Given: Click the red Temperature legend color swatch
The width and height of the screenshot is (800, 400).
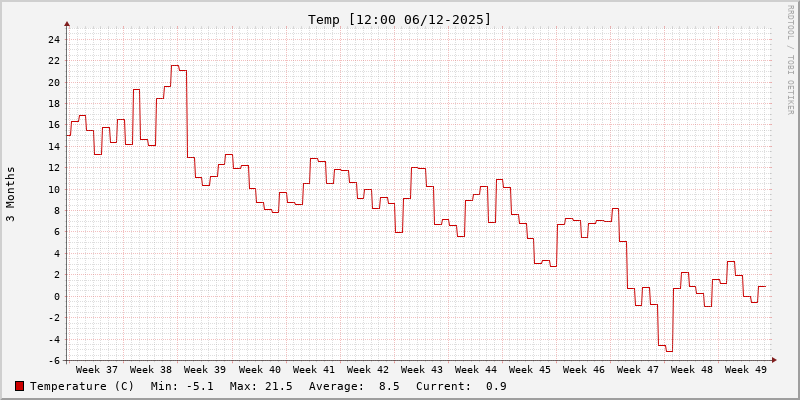Looking at the screenshot, I should coord(19,386).
